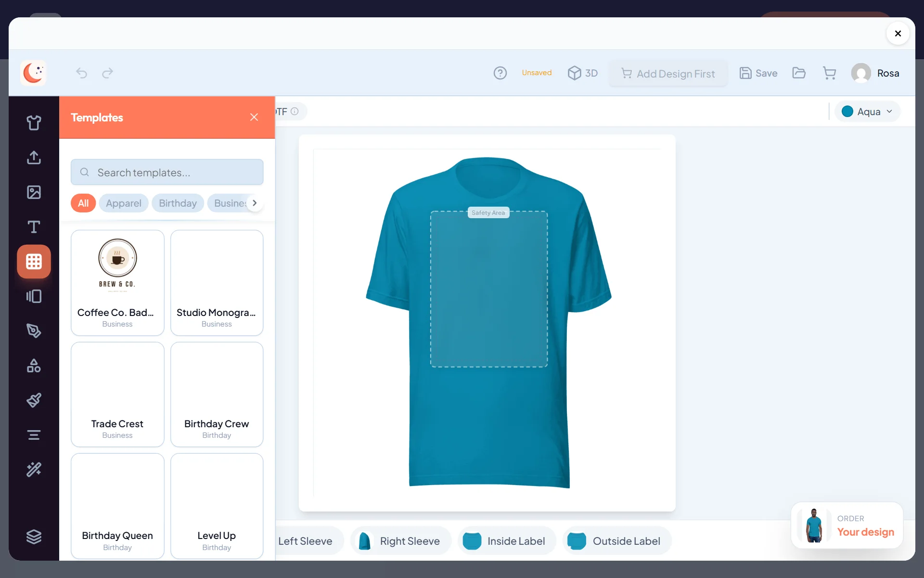The width and height of the screenshot is (924, 578).
Task: Filter templates by Apparel
Action: [124, 203]
